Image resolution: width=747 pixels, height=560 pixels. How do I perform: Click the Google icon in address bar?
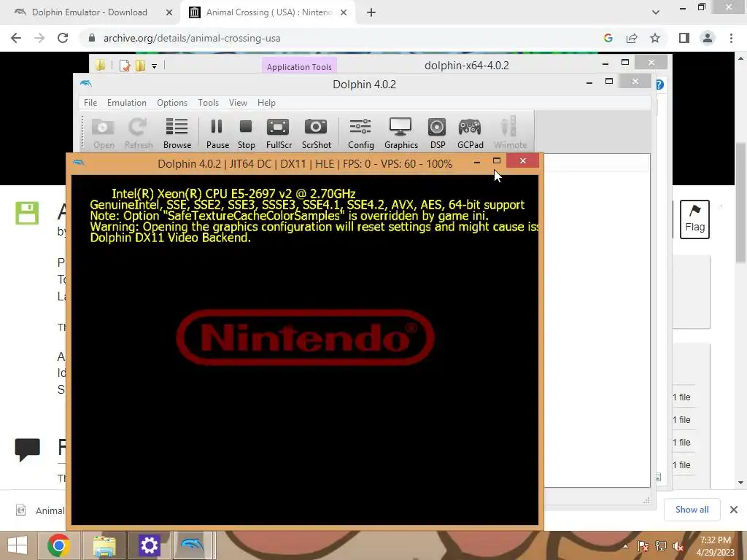pos(608,38)
